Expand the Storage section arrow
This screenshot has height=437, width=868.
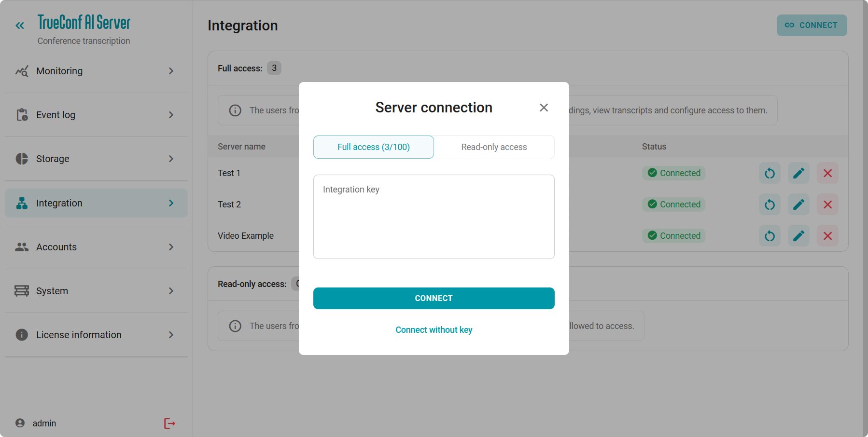tap(171, 159)
